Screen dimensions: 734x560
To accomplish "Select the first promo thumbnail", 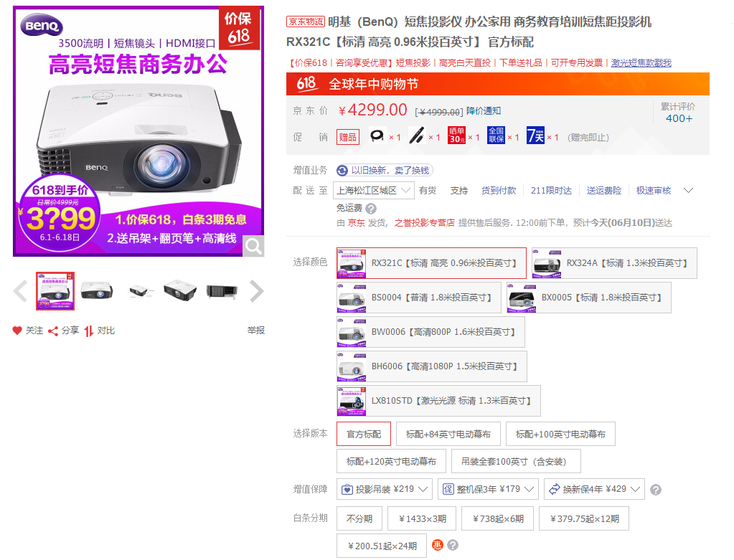I will pyautogui.click(x=55, y=291).
